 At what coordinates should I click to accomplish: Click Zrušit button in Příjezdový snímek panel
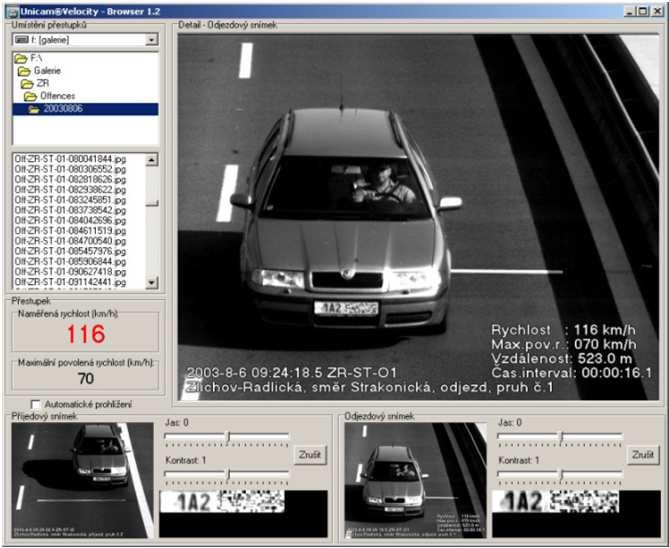310,455
